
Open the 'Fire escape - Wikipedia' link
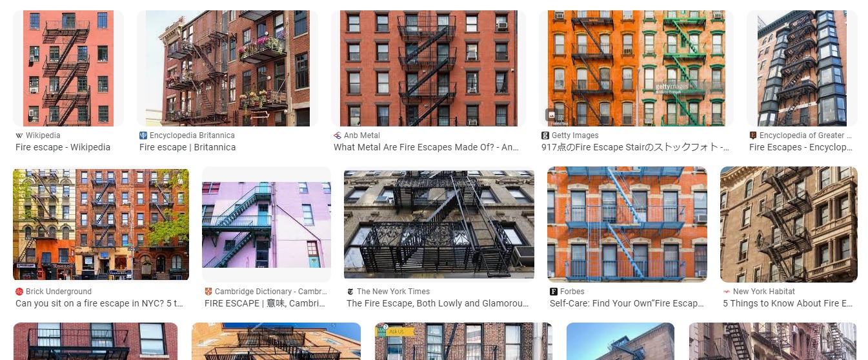point(63,147)
